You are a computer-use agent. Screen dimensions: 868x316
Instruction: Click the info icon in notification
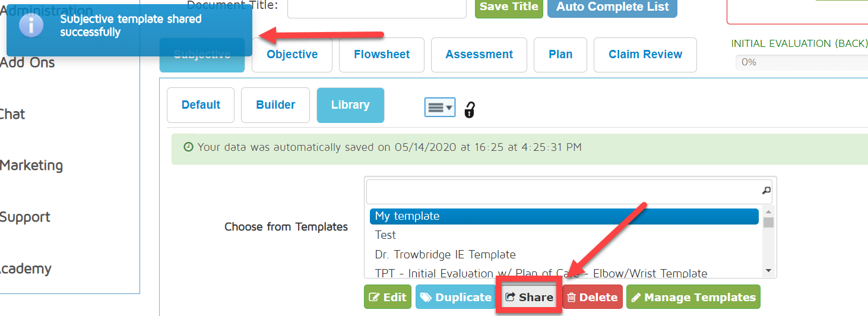pyautogui.click(x=31, y=26)
